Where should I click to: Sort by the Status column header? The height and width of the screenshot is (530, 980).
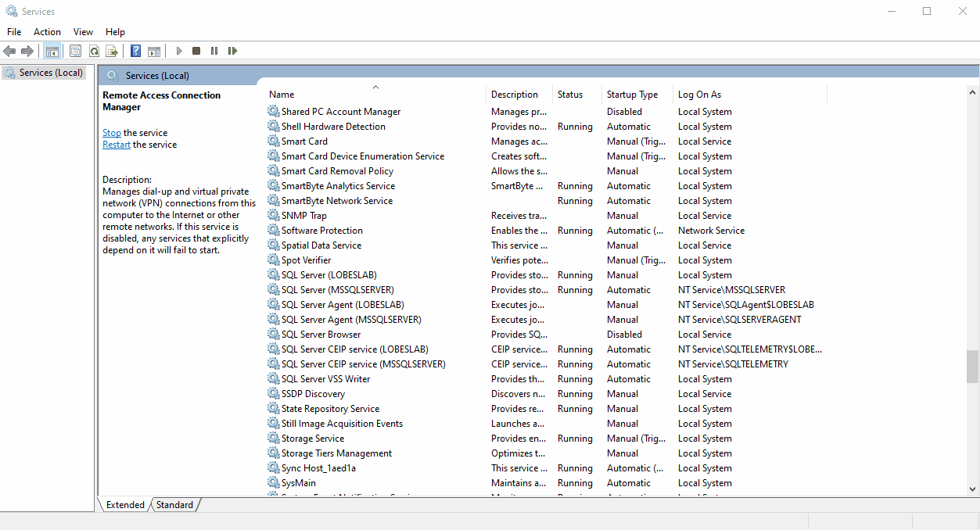click(x=570, y=95)
